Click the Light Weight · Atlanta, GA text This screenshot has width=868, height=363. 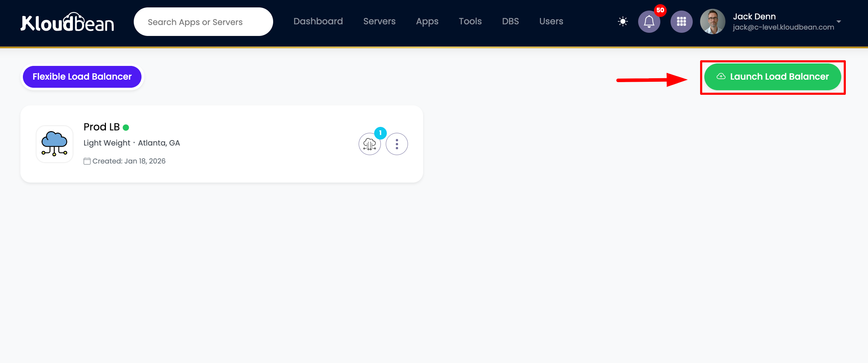132,143
